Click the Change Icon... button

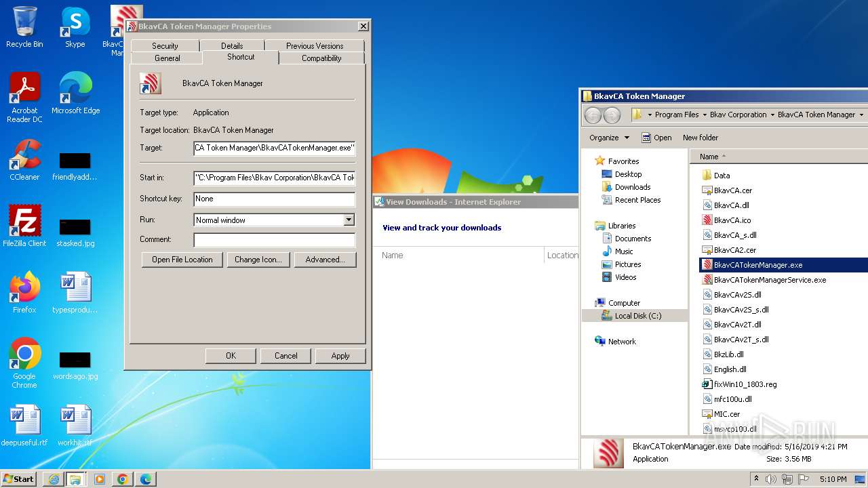tap(258, 260)
